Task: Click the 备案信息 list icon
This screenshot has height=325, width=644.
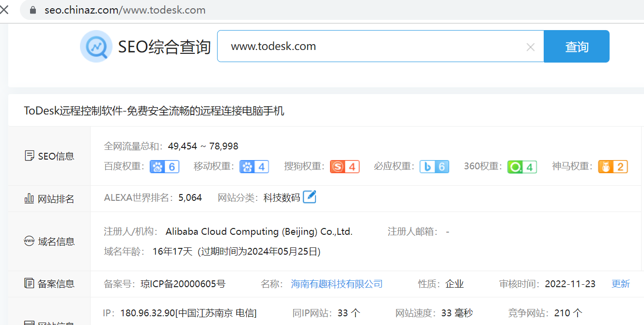Action: point(29,283)
